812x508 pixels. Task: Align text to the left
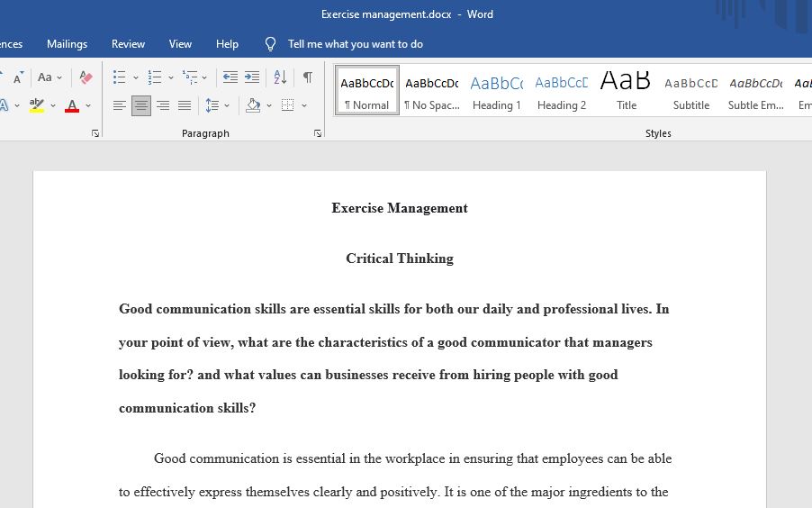click(119, 105)
